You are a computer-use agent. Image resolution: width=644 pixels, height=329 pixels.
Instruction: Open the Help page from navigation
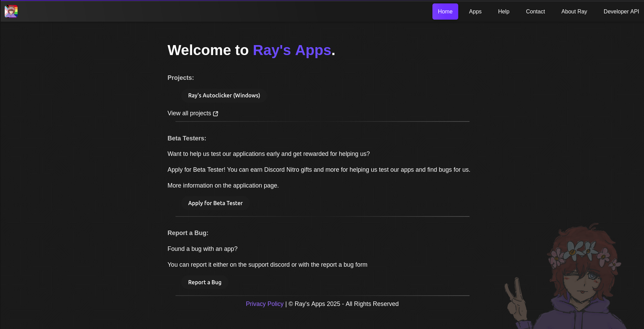pos(503,12)
